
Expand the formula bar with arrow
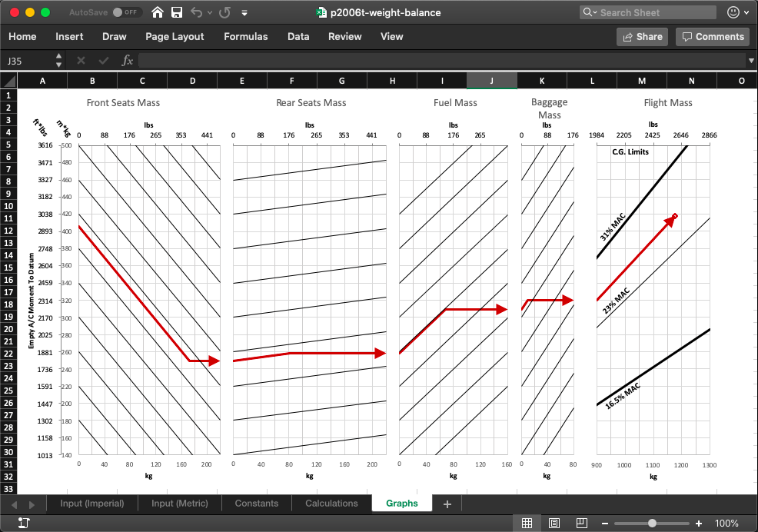[x=751, y=61]
